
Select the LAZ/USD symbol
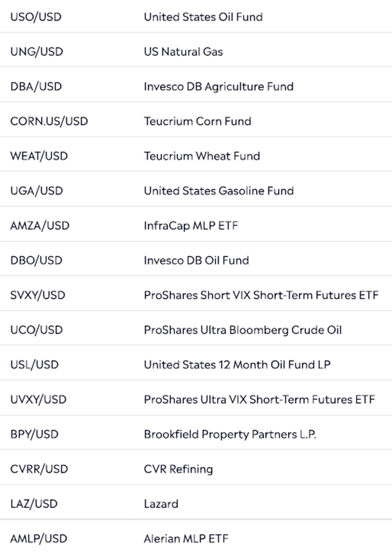[34, 504]
